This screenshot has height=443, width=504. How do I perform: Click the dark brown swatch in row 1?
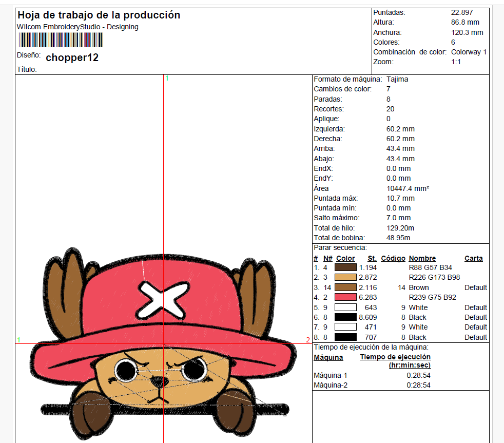[x=345, y=267]
